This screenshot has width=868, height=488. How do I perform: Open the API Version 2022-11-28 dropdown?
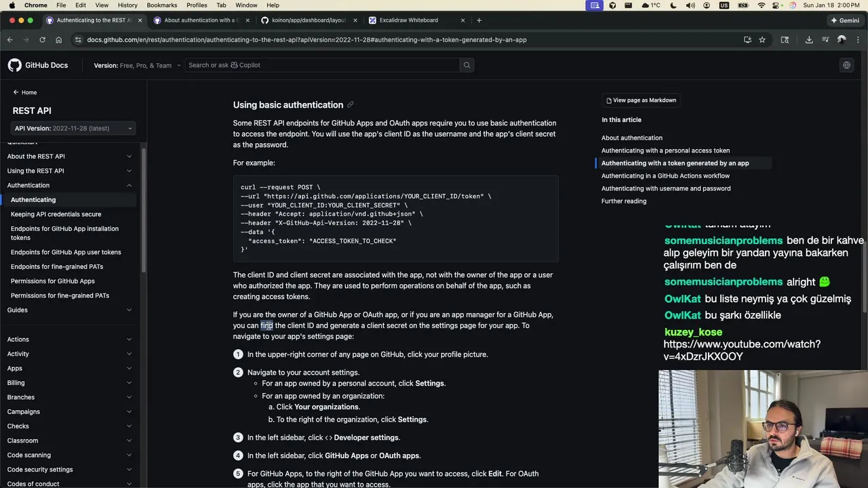(x=73, y=128)
